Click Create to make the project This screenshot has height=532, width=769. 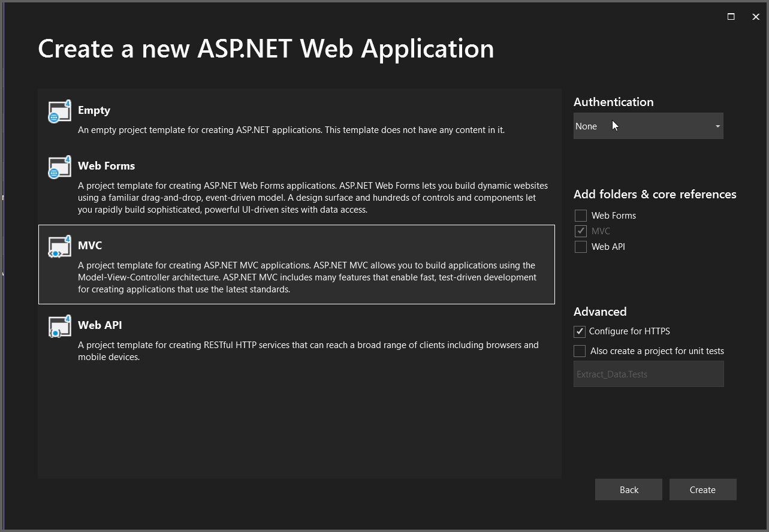pyautogui.click(x=702, y=489)
